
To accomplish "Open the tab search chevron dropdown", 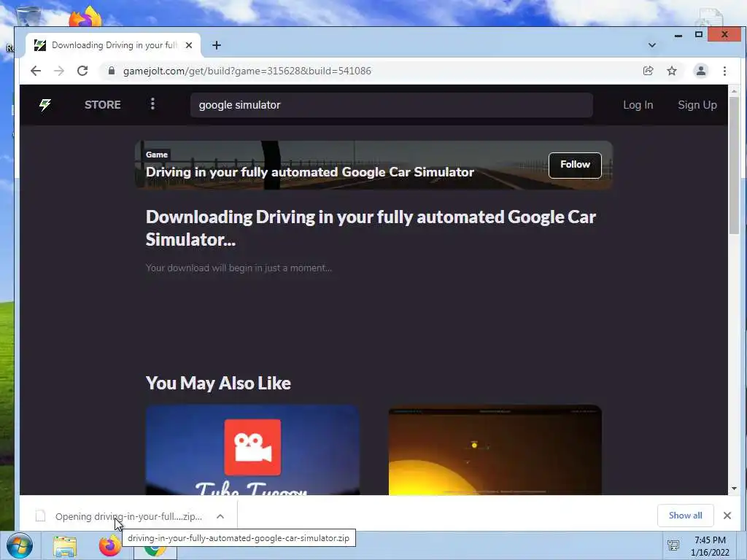I will [651, 45].
